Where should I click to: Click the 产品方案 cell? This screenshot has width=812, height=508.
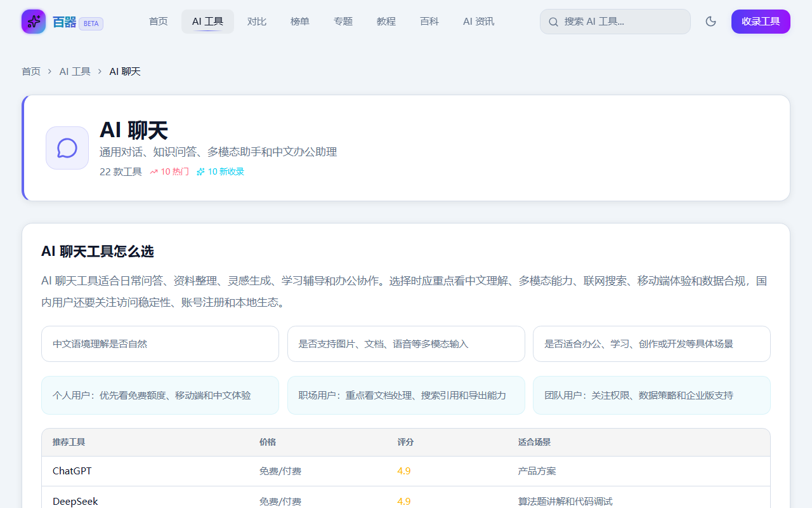pos(537,471)
